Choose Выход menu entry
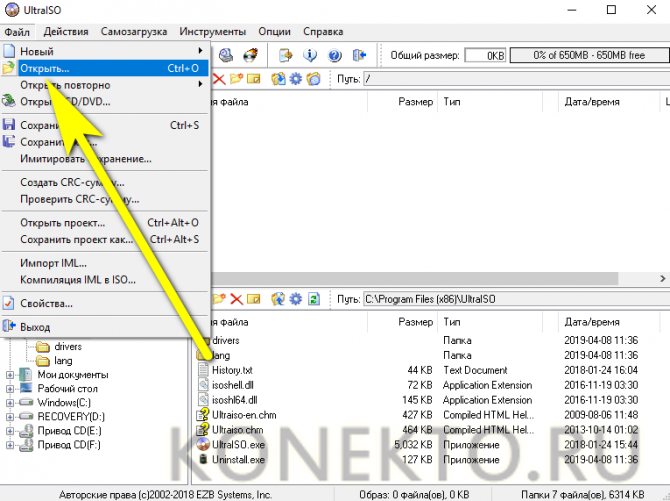The width and height of the screenshot is (670, 501). click(x=105, y=327)
